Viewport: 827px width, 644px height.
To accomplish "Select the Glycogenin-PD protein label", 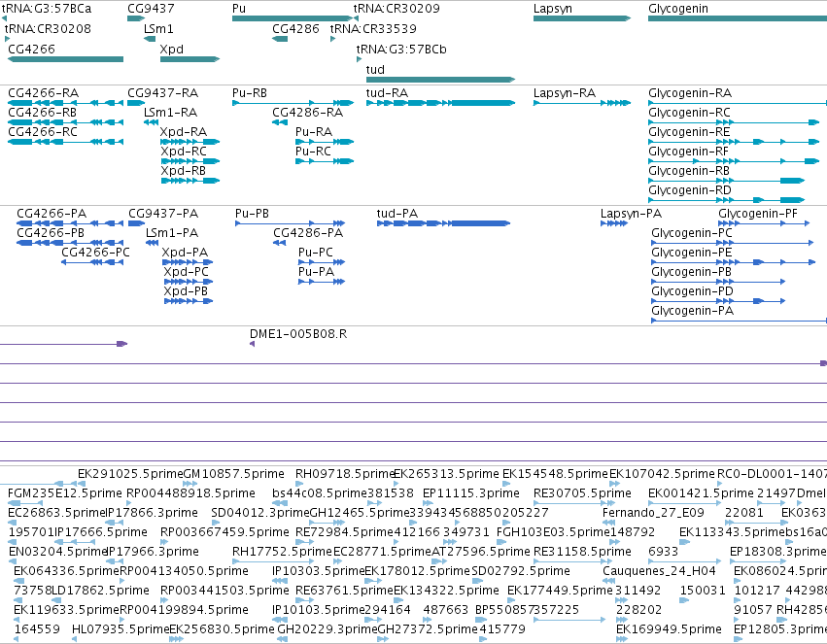I will (693, 291).
